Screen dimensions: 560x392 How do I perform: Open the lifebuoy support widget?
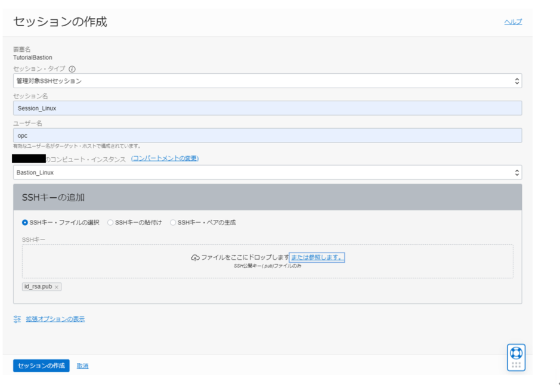point(516,353)
